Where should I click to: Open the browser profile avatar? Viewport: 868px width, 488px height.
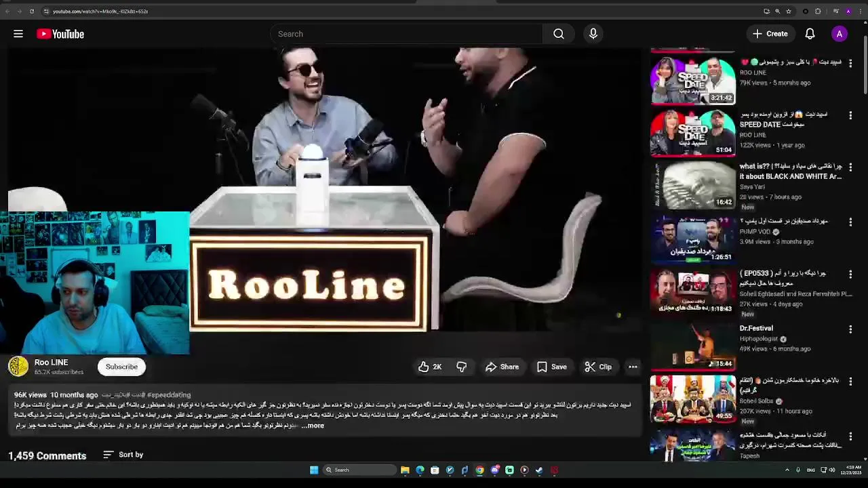pos(848,11)
